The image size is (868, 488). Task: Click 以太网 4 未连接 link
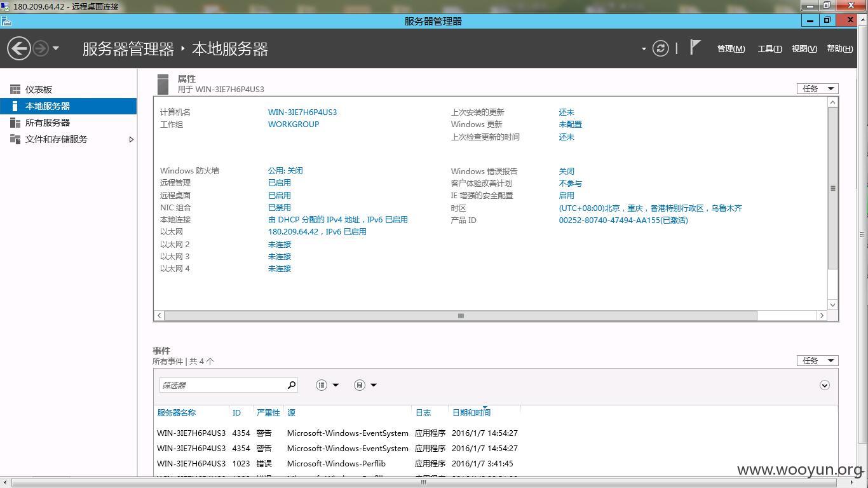point(280,268)
